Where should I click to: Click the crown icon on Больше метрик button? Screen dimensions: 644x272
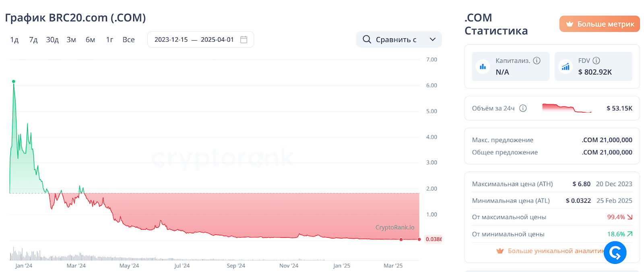pyautogui.click(x=570, y=24)
